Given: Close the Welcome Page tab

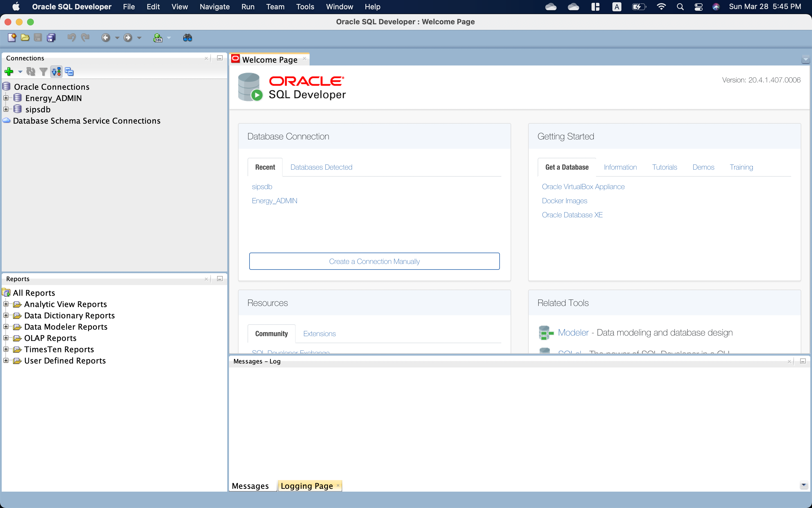Looking at the screenshot, I should click(304, 58).
